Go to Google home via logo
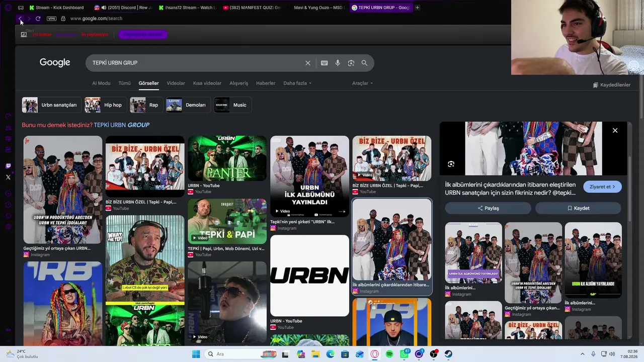The width and height of the screenshot is (644, 362). (x=55, y=62)
